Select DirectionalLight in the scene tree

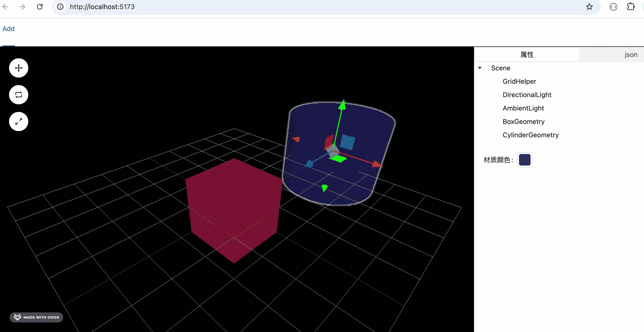tap(527, 95)
